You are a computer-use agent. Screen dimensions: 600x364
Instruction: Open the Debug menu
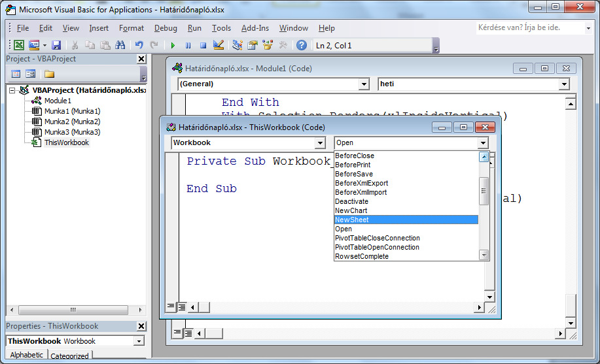tap(166, 28)
